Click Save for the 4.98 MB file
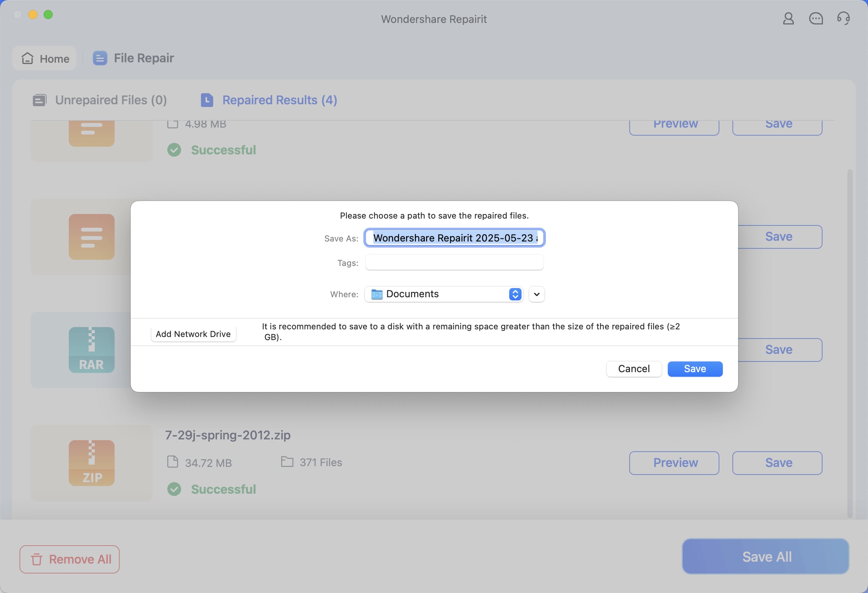 pyautogui.click(x=777, y=128)
